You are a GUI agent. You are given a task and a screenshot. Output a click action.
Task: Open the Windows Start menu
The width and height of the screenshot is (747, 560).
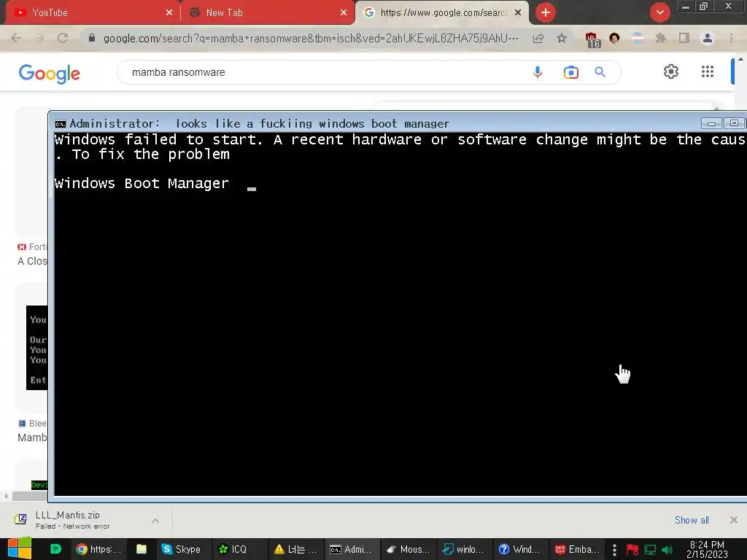(x=20, y=549)
